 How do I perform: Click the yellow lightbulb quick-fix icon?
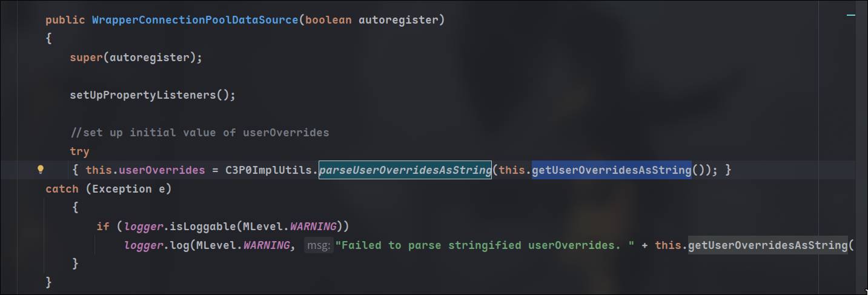tap(41, 170)
